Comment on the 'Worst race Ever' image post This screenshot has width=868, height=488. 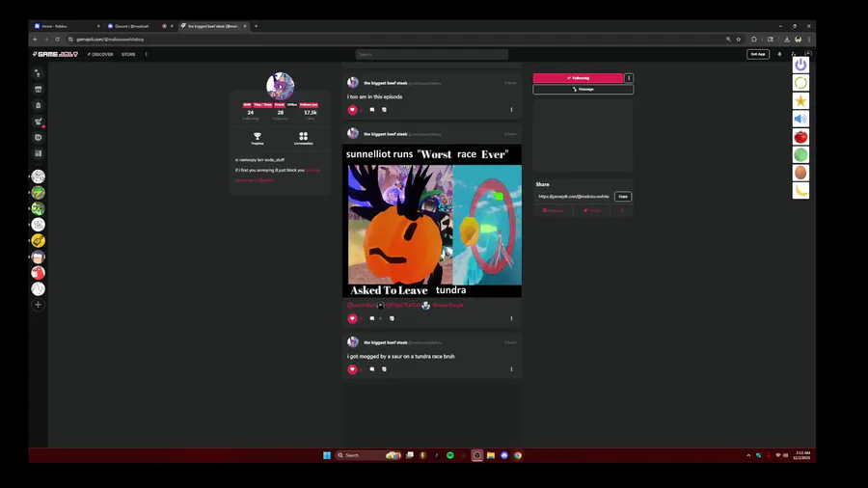(x=372, y=318)
